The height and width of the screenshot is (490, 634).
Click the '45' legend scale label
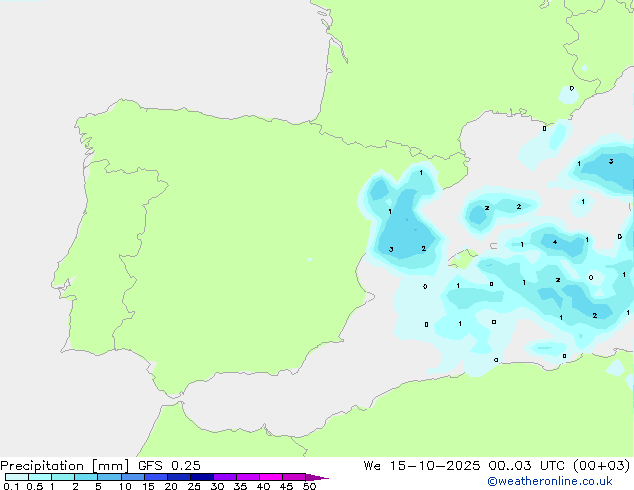pos(286,486)
